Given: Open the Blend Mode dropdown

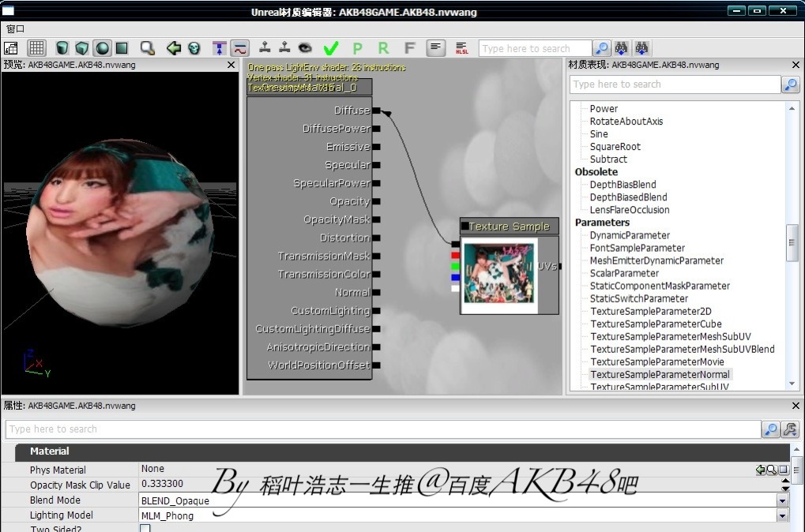Looking at the screenshot, I should [x=782, y=500].
